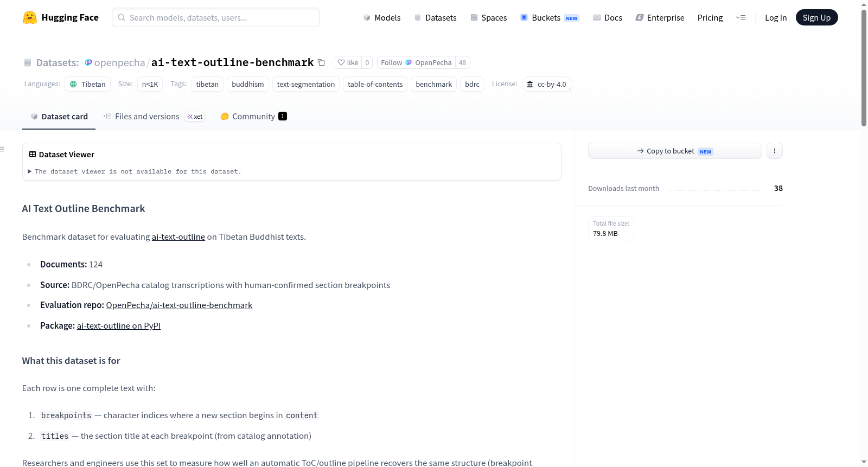This screenshot has width=868, height=467.
Task: Open the Community tab
Action: 253,116
